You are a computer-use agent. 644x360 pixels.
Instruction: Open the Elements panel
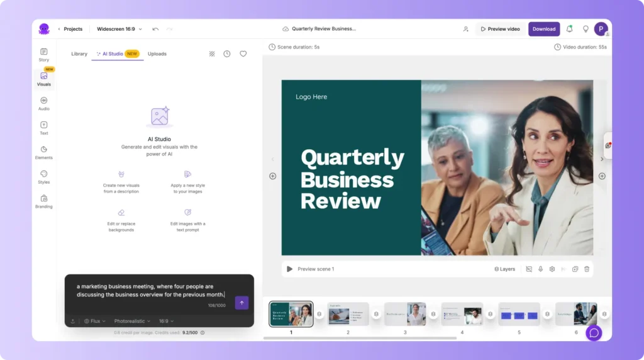click(x=43, y=152)
